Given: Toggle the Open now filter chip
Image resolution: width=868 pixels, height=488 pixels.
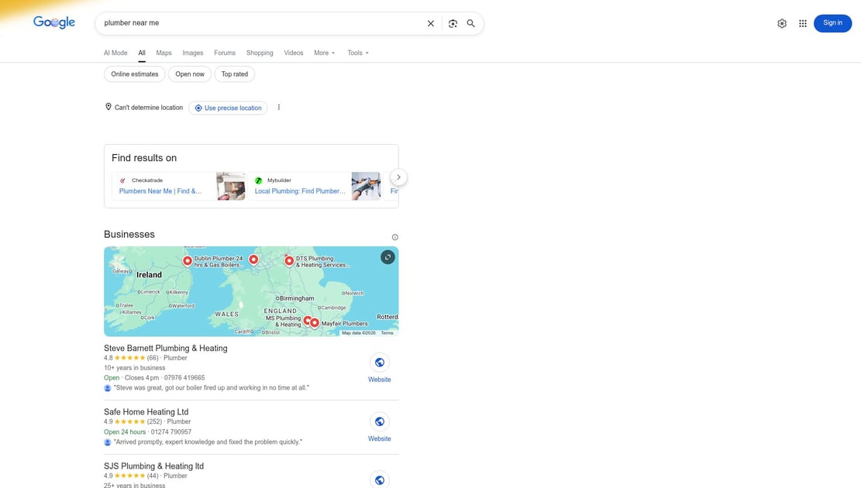Looking at the screenshot, I should point(190,74).
